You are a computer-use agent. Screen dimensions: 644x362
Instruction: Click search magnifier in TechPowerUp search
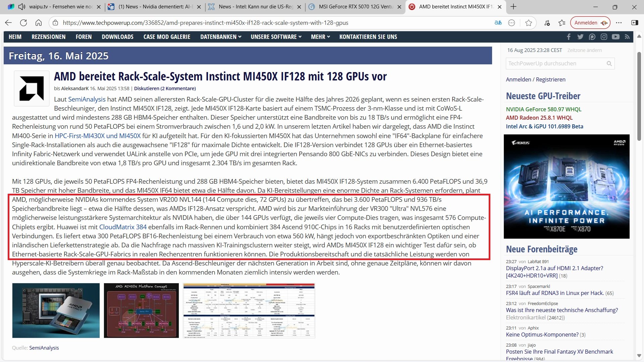point(609,63)
